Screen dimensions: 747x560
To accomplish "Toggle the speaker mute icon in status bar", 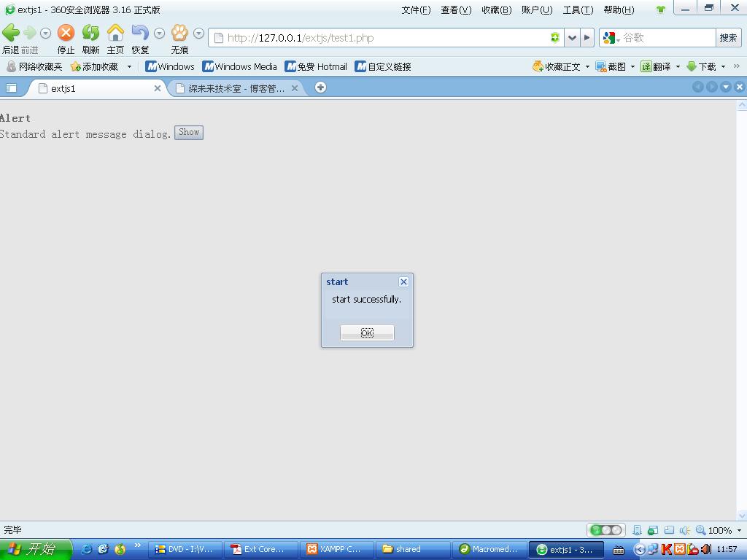I will pos(685,530).
